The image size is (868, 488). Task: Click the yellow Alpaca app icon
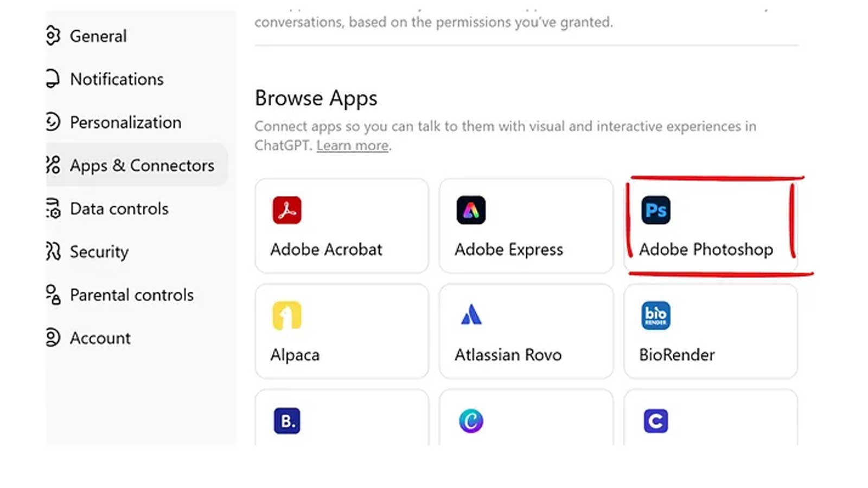coord(287,316)
